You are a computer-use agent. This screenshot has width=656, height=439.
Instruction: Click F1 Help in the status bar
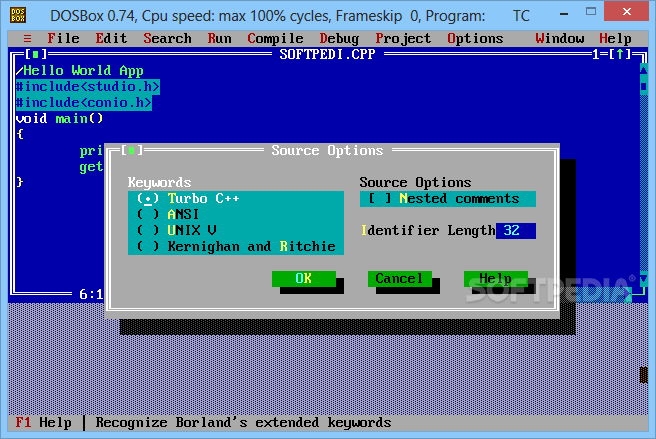(x=44, y=422)
